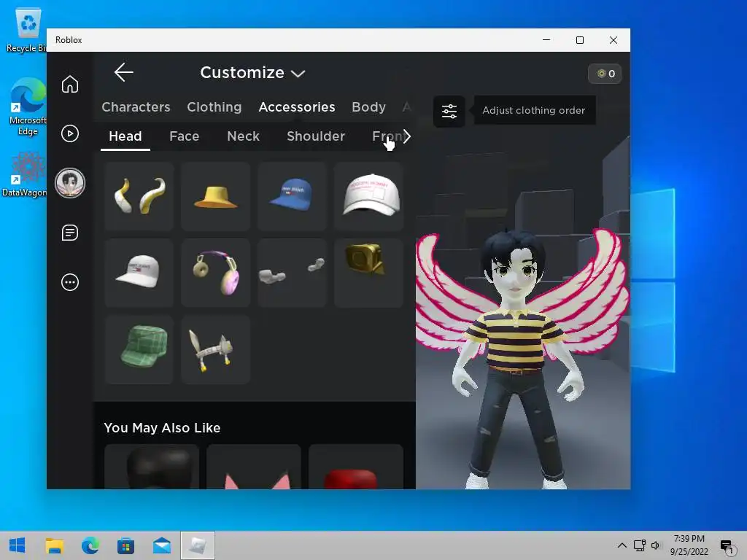Viewport: 747px width, 560px height.
Task: Open the red hat recommended item
Action: point(356,467)
